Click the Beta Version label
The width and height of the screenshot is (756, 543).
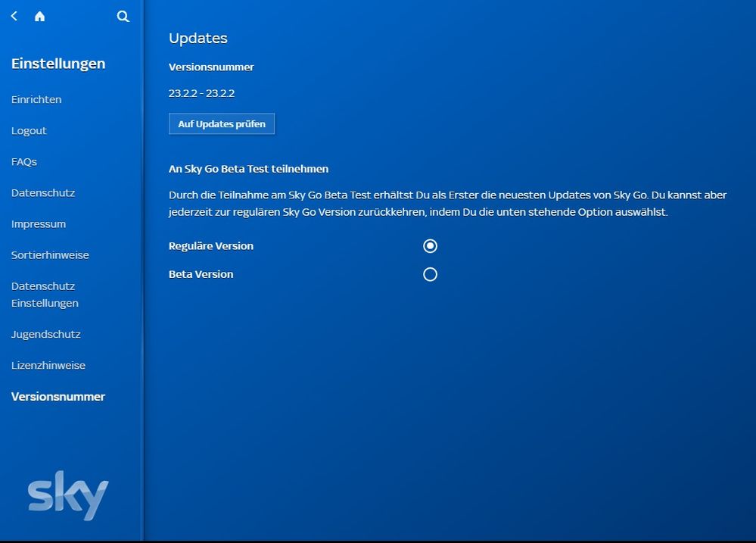[201, 275]
